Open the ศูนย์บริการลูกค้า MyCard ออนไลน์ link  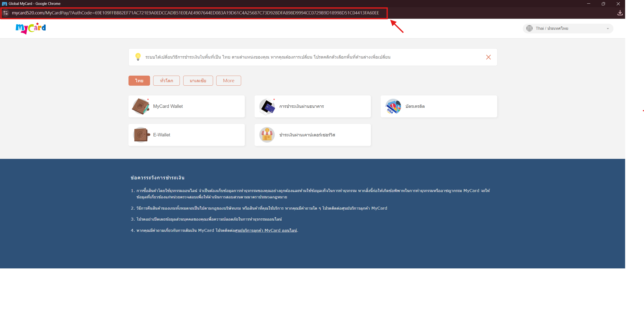point(266,230)
